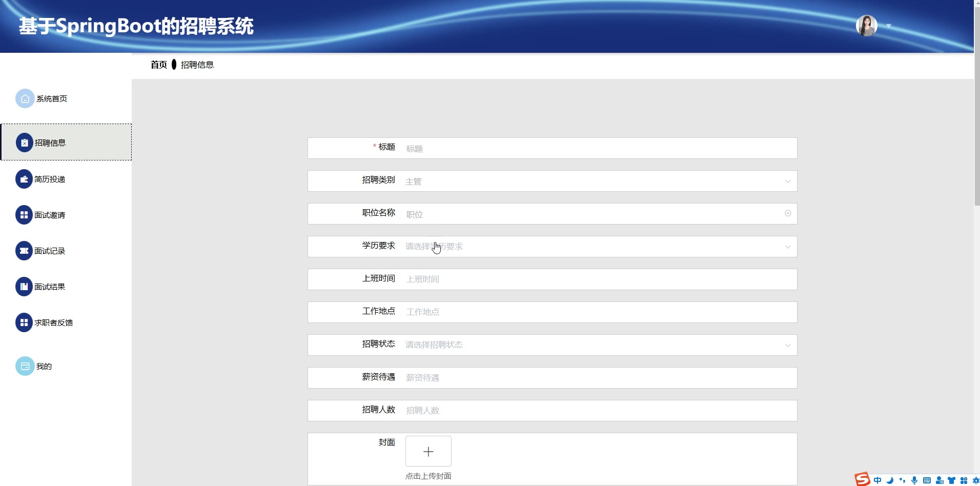980x486 pixels.
Task: Click the 简历投递 wallet icon
Action: [24, 179]
